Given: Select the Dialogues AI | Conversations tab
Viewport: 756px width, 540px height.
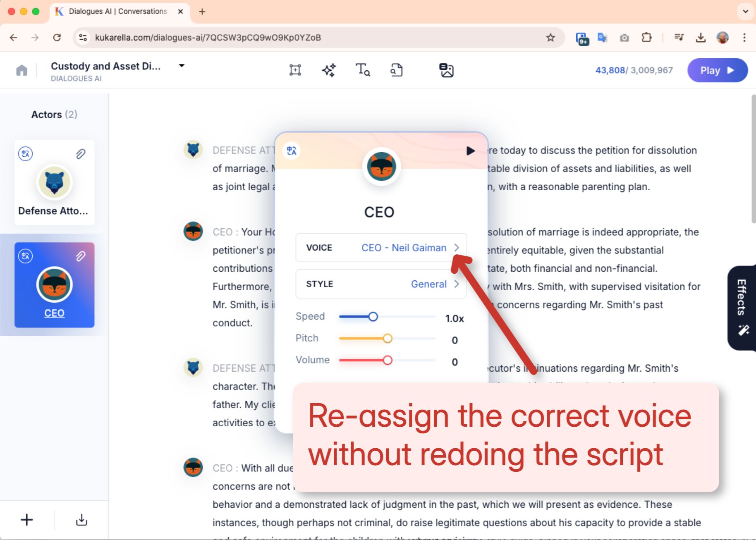Looking at the screenshot, I should pyautogui.click(x=120, y=12).
